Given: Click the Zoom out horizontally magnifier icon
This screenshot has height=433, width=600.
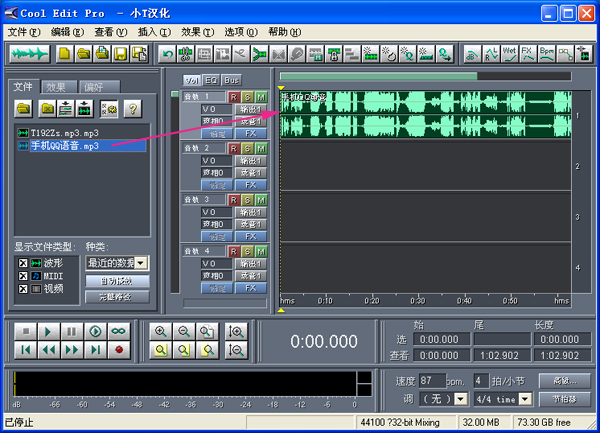Looking at the screenshot, I should click(x=184, y=331).
